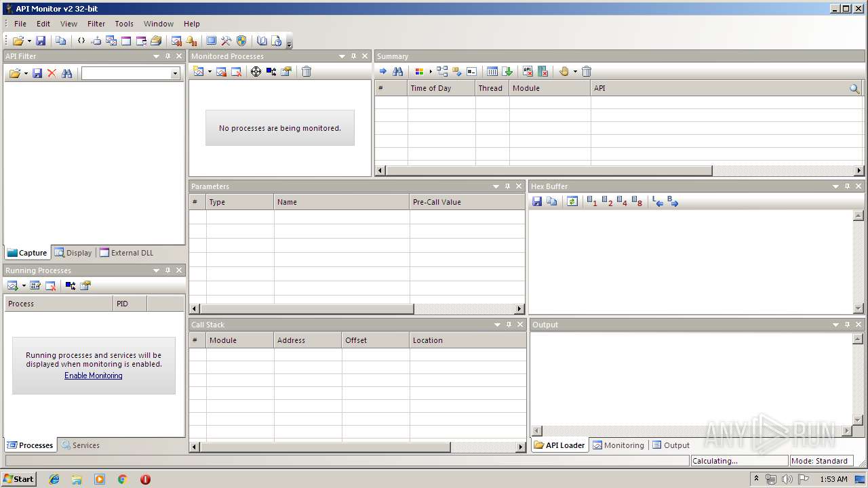Screen dimensions: 868x488
Task: Click crosshair target icon in Monitored Processes
Action: click(256, 71)
